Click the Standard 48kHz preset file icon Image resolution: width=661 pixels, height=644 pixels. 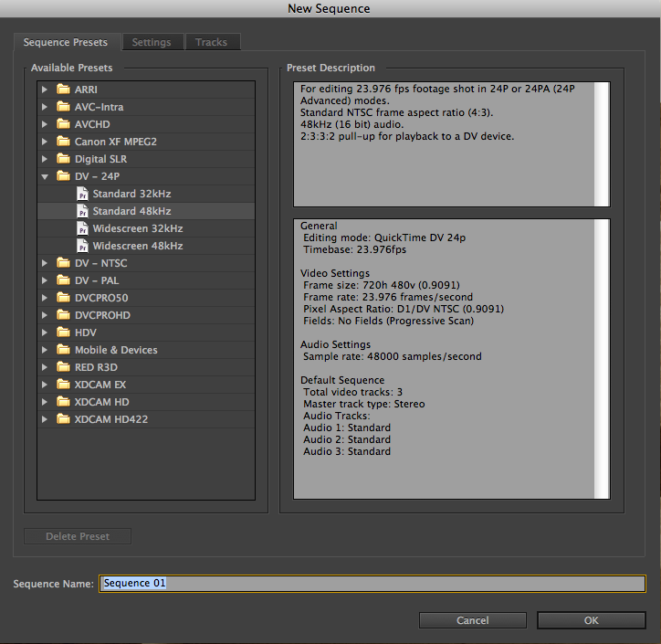pyautogui.click(x=82, y=211)
